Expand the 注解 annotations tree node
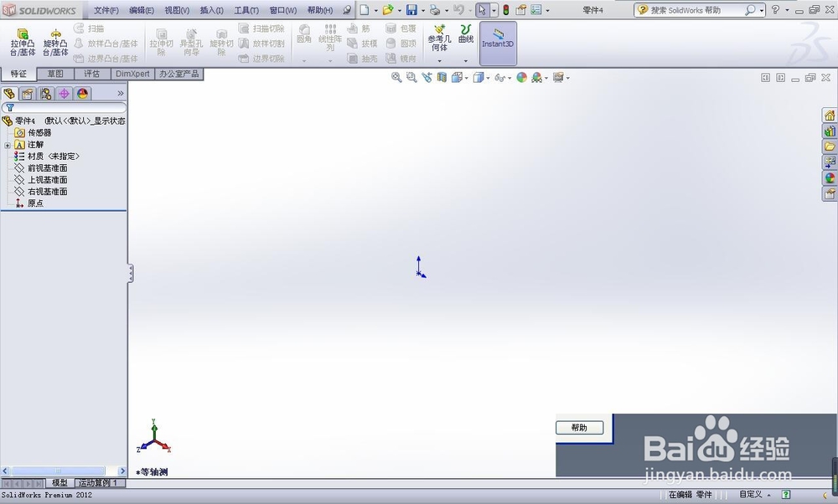Screen dimensions: 838x504 point(8,145)
